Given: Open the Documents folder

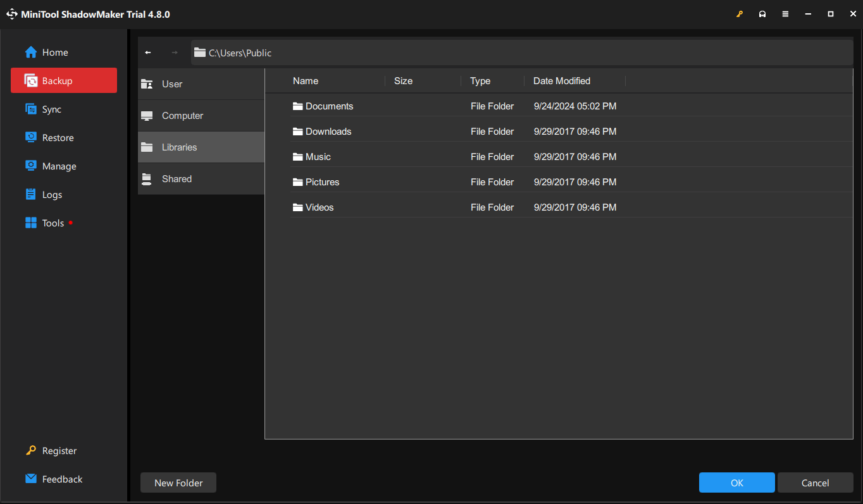Looking at the screenshot, I should click(329, 106).
